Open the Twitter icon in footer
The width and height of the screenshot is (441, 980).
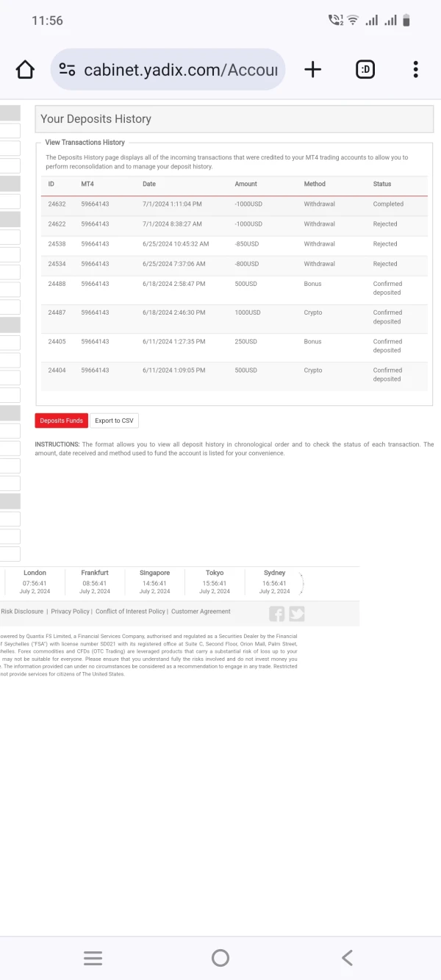[296, 614]
